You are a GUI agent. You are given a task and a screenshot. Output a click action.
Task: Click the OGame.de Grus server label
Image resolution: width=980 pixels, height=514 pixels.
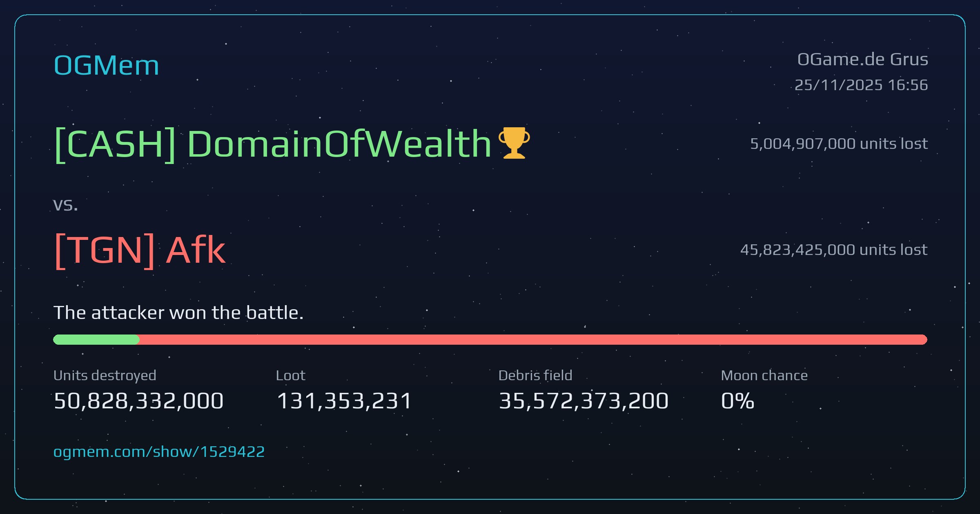tap(862, 60)
